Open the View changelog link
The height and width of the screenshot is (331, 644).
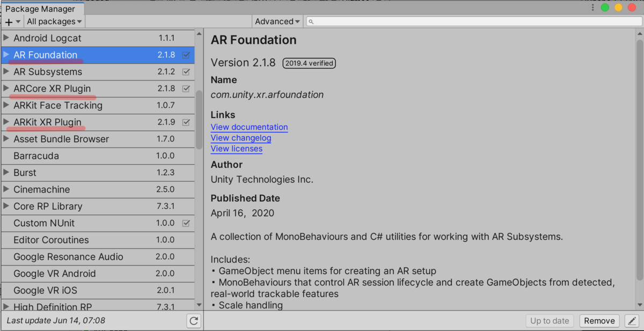pyautogui.click(x=241, y=138)
